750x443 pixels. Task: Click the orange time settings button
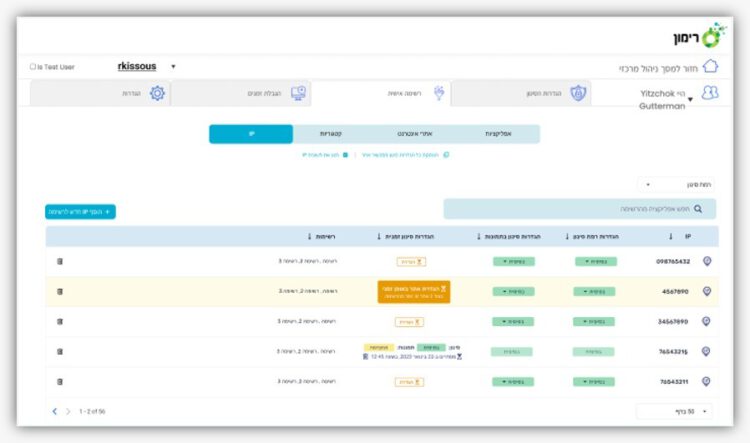click(413, 292)
